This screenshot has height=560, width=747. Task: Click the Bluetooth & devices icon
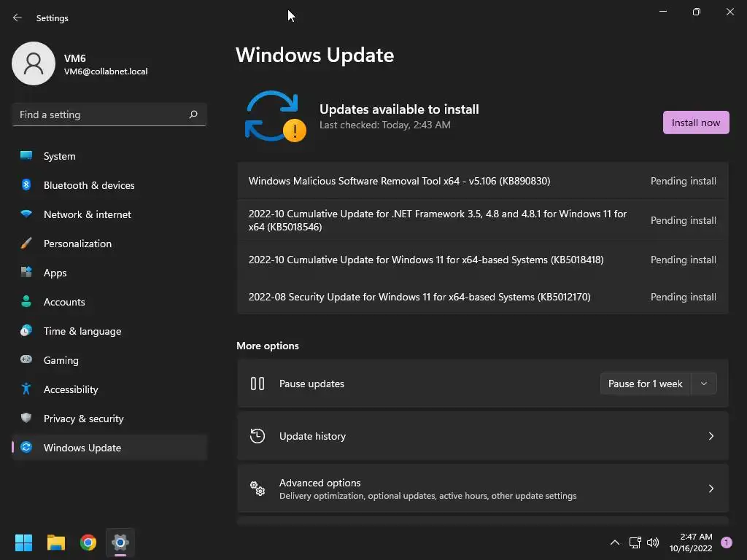pos(26,185)
